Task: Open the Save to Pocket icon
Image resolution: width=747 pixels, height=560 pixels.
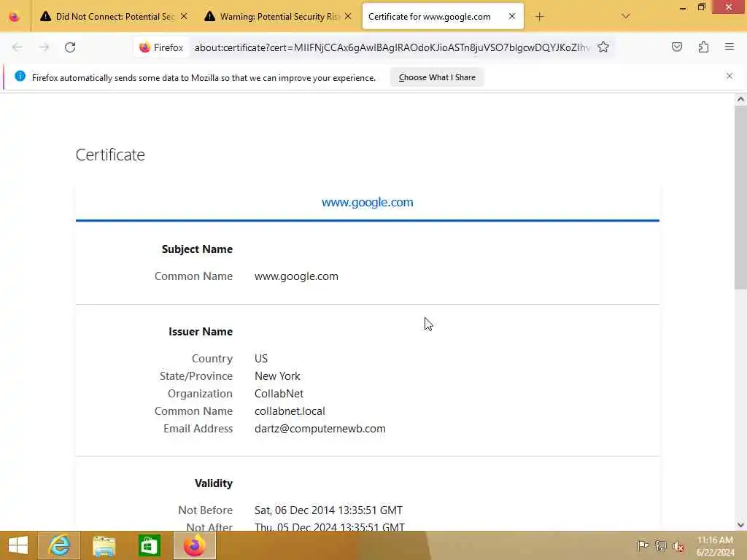Action: tap(677, 47)
